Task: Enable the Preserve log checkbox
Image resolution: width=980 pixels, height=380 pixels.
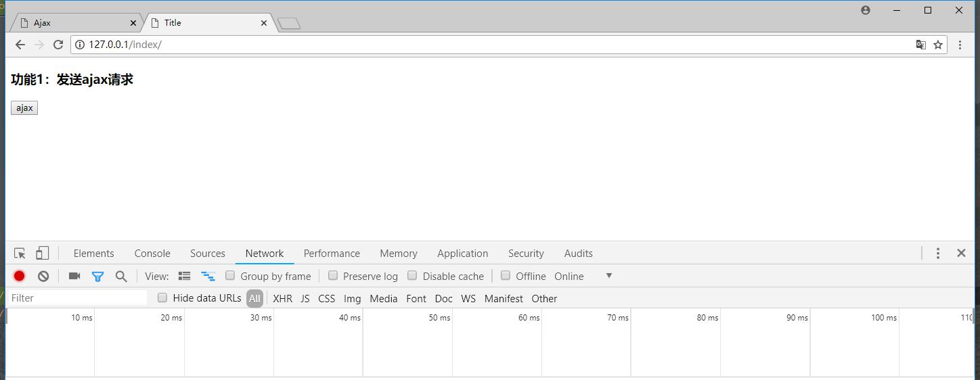Action: click(333, 275)
